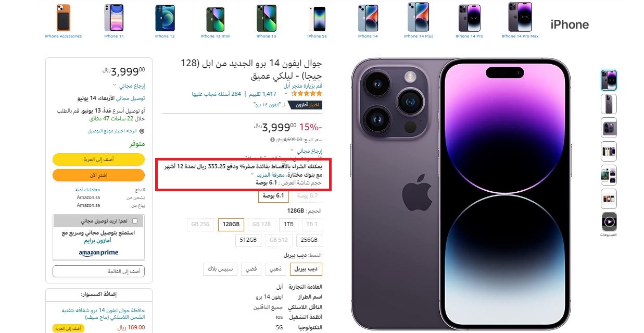The height and width of the screenshot is (333, 644).
Task: Select the 1TB storage option
Action: (287, 225)
